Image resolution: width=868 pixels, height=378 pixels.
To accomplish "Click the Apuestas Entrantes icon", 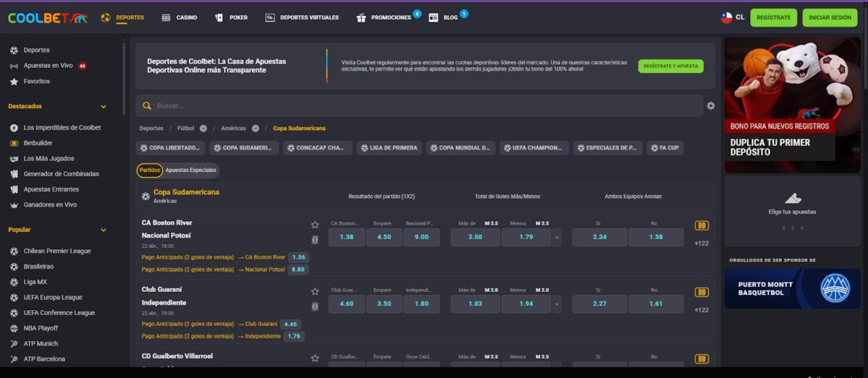I will click(x=14, y=189).
